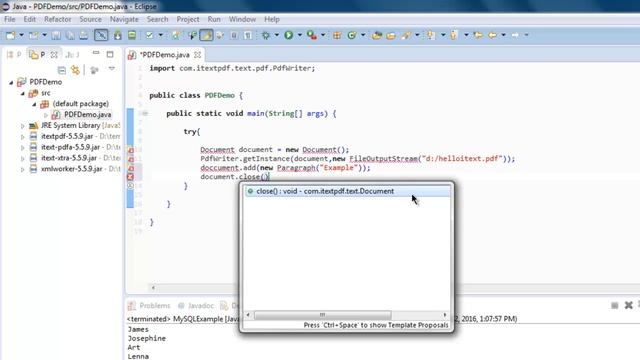Click the green download arrow toolbar icon
Image resolution: width=640 pixels, height=360 pixels.
(x=118, y=36)
